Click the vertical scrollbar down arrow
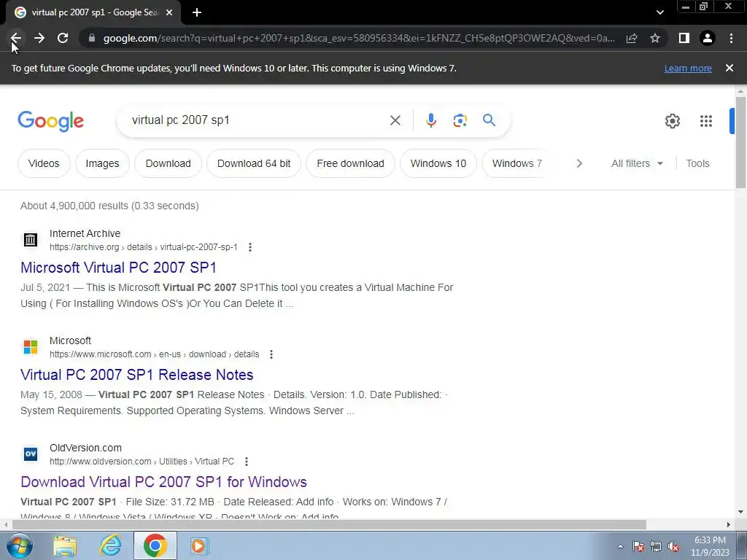Image resolution: width=747 pixels, height=560 pixels. [740, 513]
